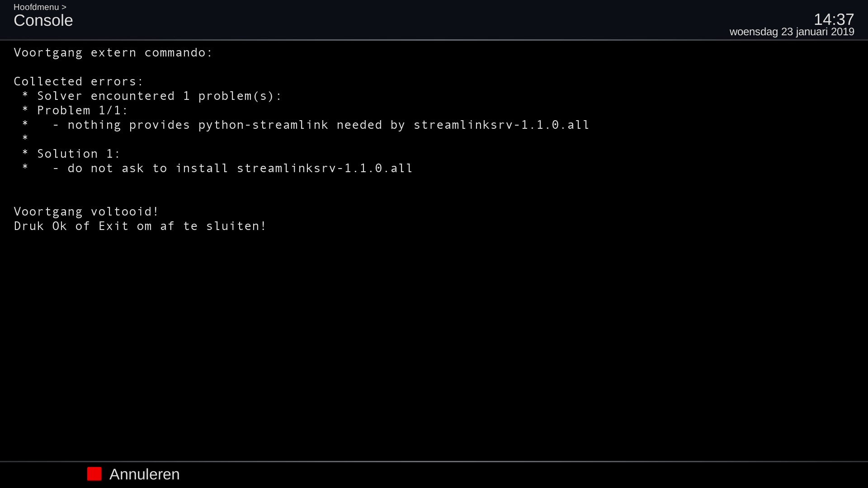This screenshot has width=868, height=488.
Task: Click the header separator area
Action: click(x=434, y=40)
